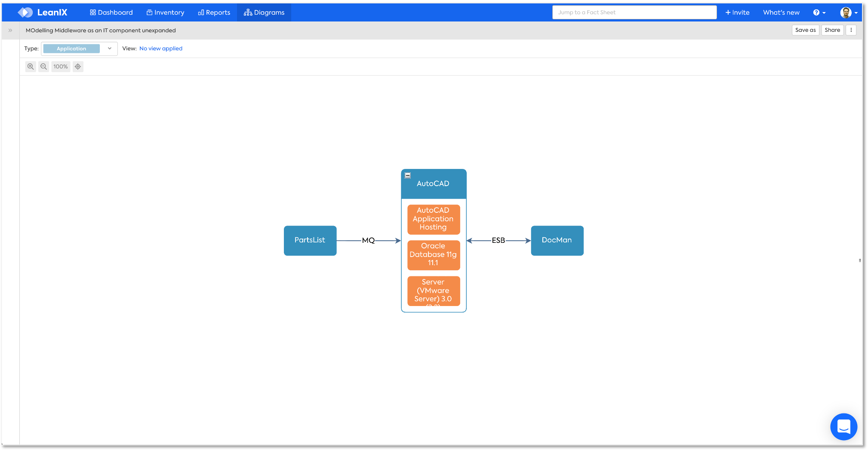Click the Jump to a Fact Sheet search field
868x450 pixels.
(x=634, y=12)
